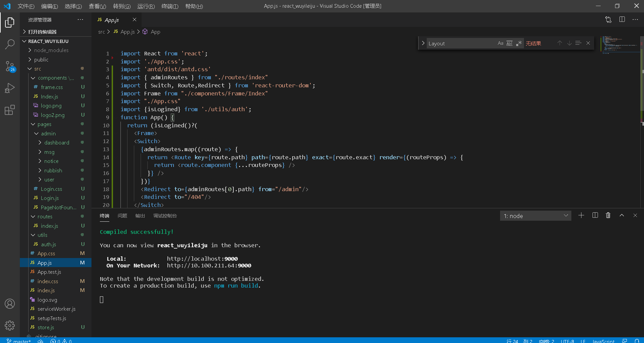Open Explorer panel more actions ellipsis
This screenshot has height=343, width=644.
80,19
